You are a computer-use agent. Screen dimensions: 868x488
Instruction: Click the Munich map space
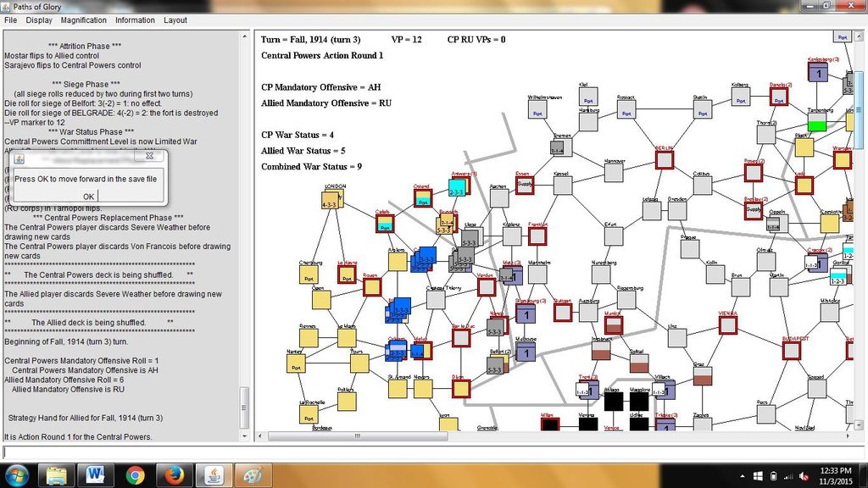point(614,325)
